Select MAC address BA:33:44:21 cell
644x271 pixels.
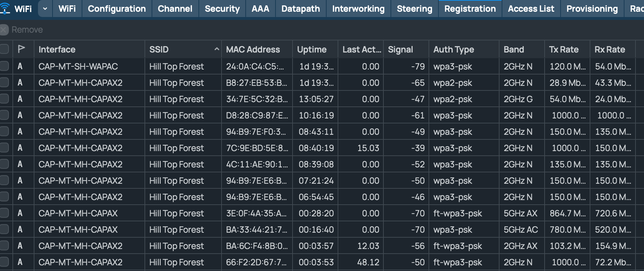click(x=257, y=229)
